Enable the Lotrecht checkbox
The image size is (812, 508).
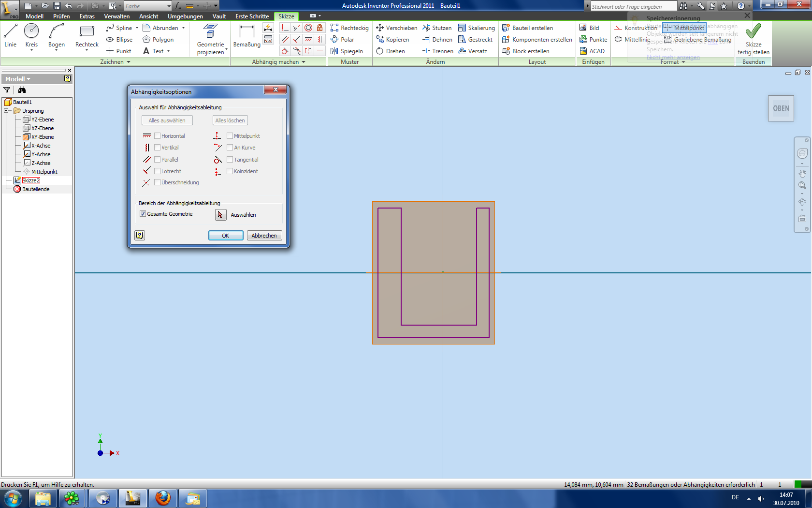[157, 171]
